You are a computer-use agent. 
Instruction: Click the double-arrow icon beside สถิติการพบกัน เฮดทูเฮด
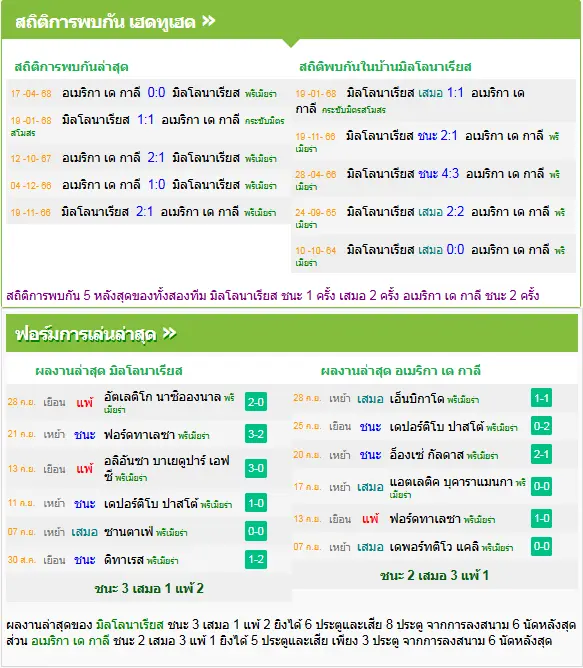pyautogui.click(x=208, y=21)
